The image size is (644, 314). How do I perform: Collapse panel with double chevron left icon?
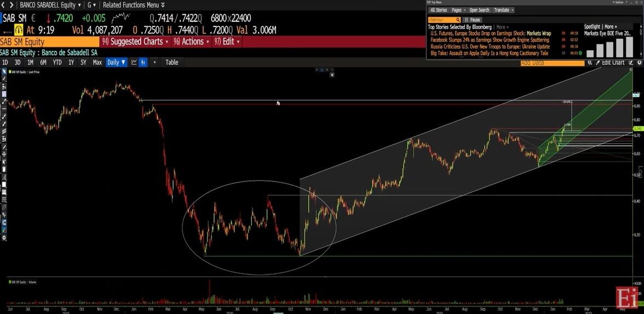pyautogui.click(x=590, y=62)
